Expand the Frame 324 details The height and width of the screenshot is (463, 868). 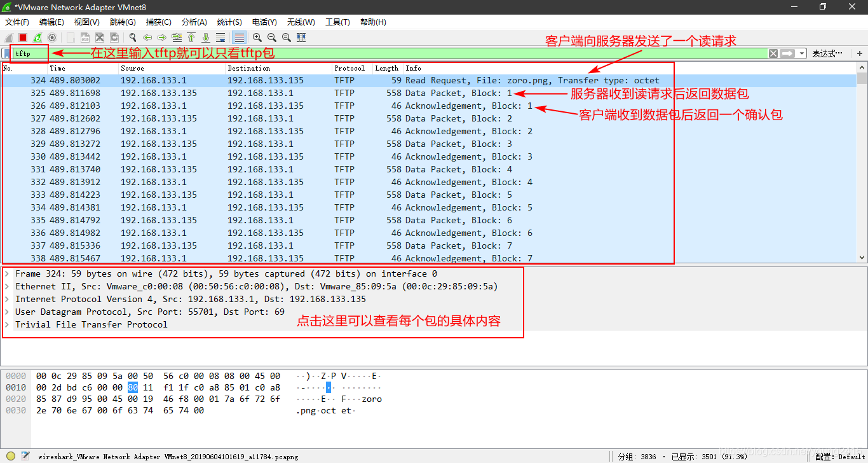[8, 273]
